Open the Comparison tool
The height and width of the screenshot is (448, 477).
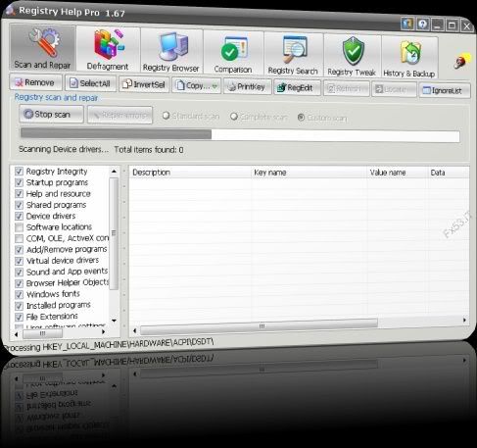(x=233, y=54)
